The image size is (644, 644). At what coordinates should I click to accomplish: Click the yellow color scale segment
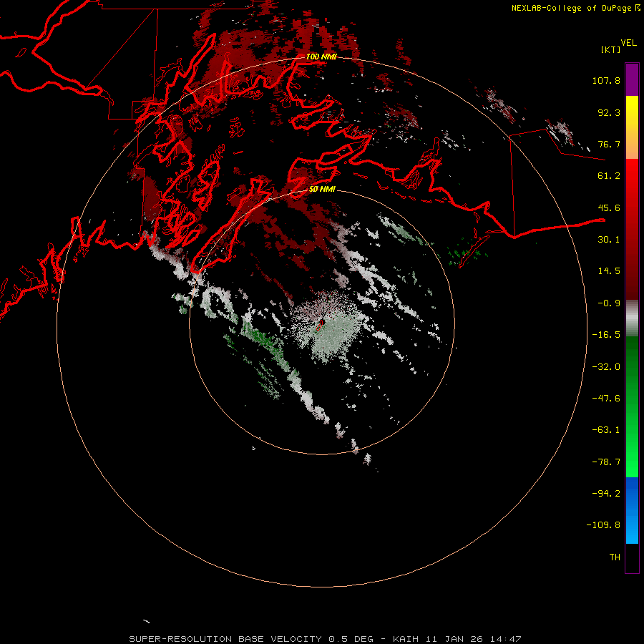coord(632,112)
